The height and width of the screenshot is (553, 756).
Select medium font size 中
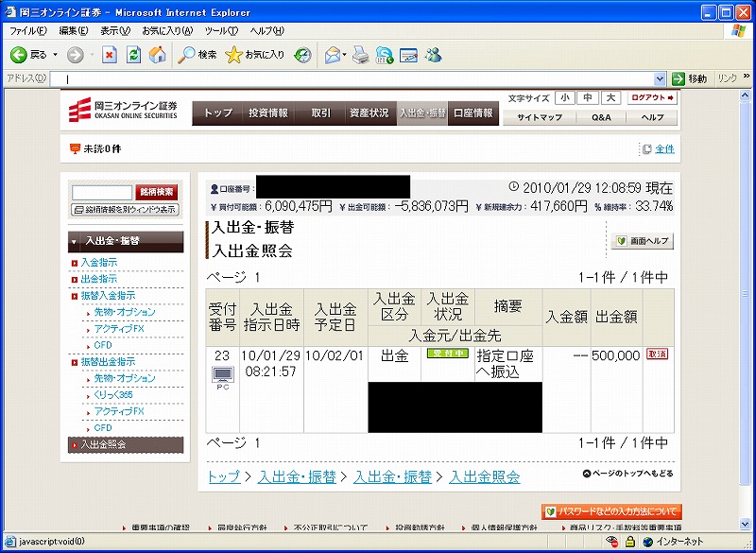(587, 97)
